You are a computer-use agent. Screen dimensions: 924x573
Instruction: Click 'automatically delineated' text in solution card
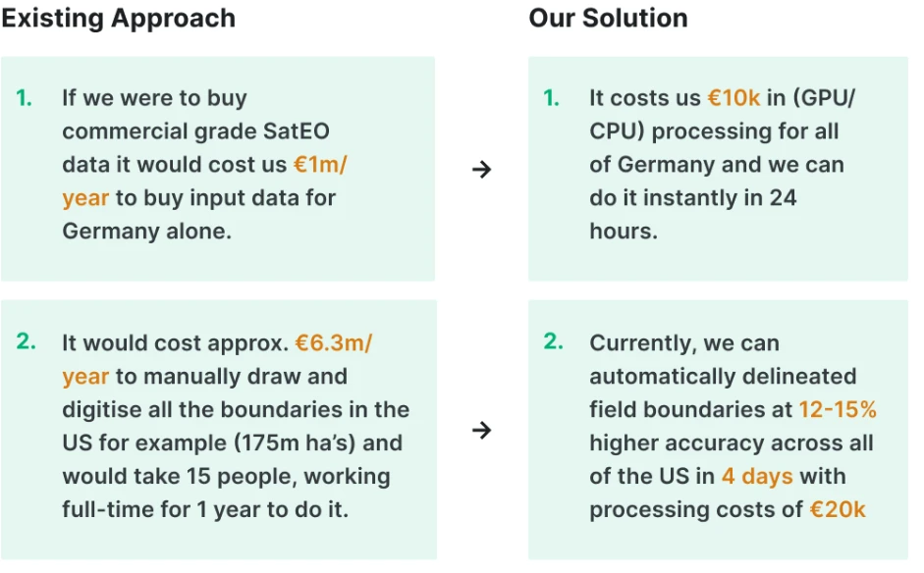click(x=723, y=377)
